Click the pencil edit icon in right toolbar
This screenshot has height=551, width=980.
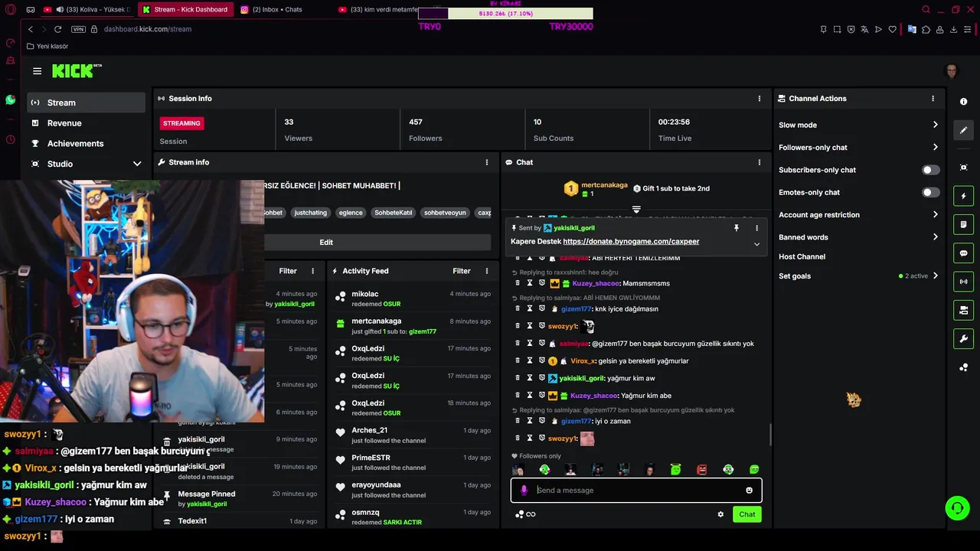(963, 130)
